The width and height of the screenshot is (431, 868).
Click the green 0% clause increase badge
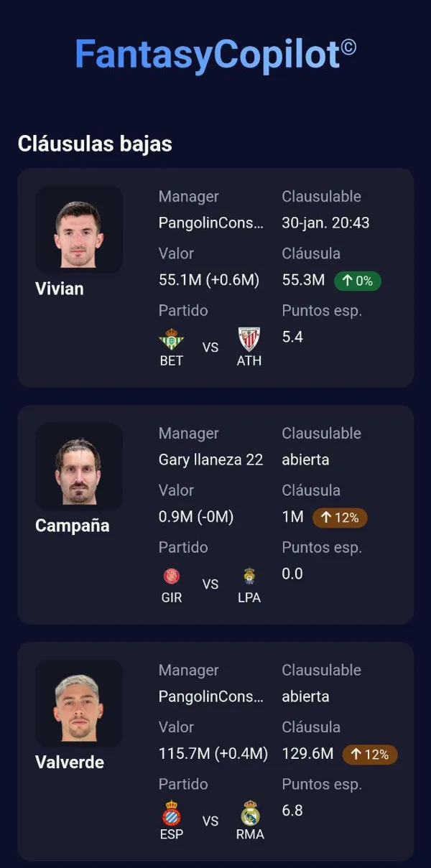[x=357, y=281]
